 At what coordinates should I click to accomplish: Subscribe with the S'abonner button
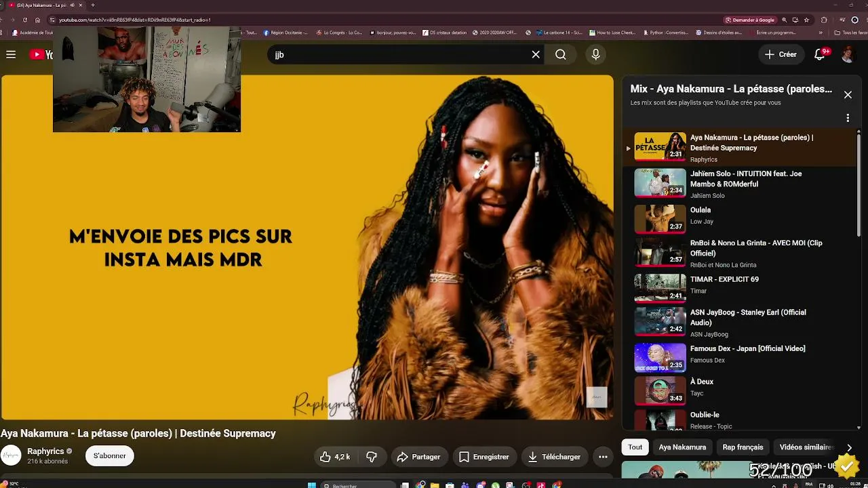(110, 456)
